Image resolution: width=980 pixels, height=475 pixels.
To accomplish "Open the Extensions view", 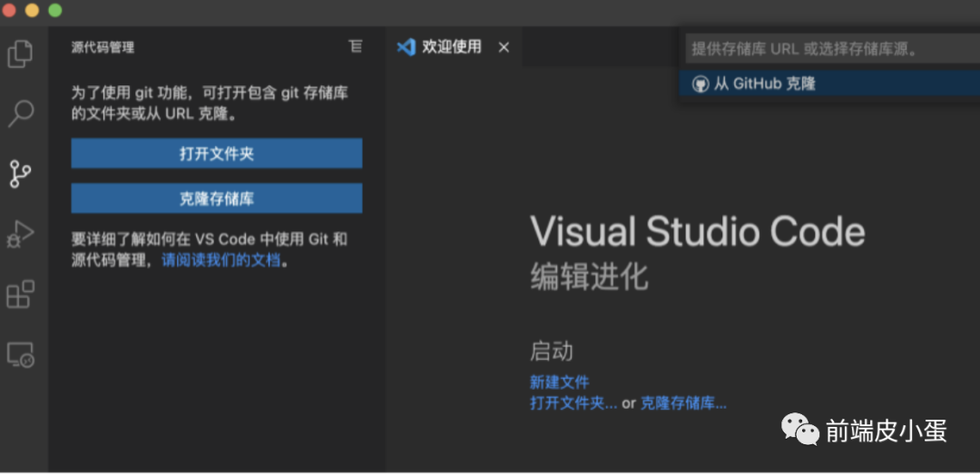I will coord(20,294).
